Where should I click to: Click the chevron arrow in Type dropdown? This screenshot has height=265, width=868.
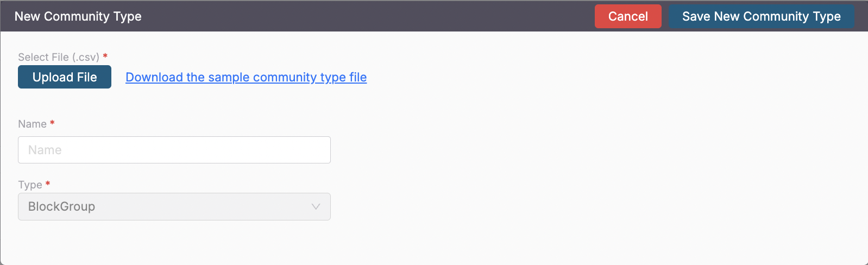pyautogui.click(x=316, y=207)
